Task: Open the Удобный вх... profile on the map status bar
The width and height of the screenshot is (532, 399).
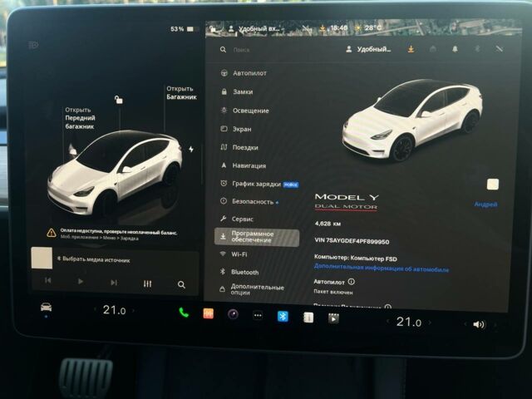Action: coord(254,29)
